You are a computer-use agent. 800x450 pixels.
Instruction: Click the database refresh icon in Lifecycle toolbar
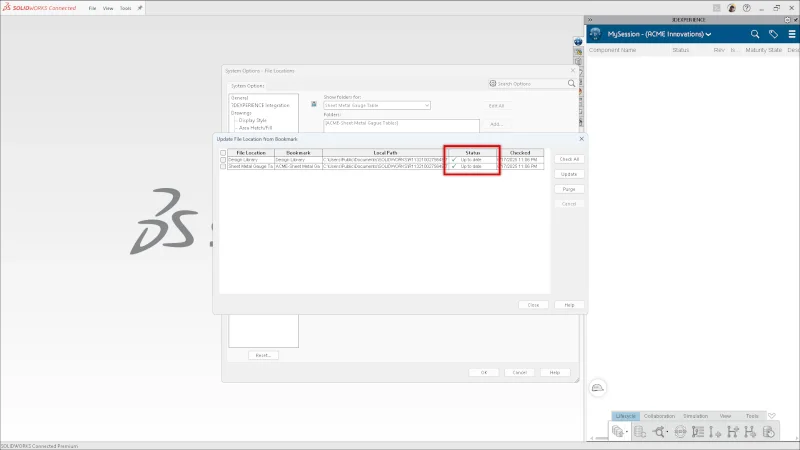coord(640,432)
